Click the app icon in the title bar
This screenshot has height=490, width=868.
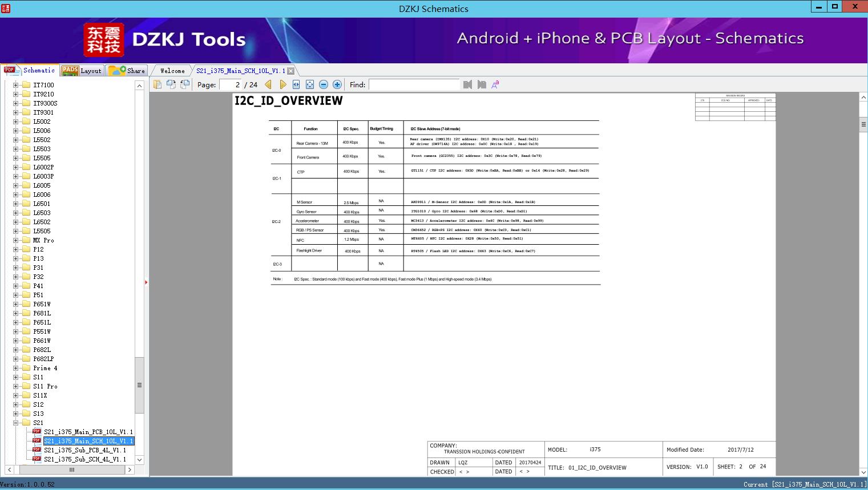point(6,7)
